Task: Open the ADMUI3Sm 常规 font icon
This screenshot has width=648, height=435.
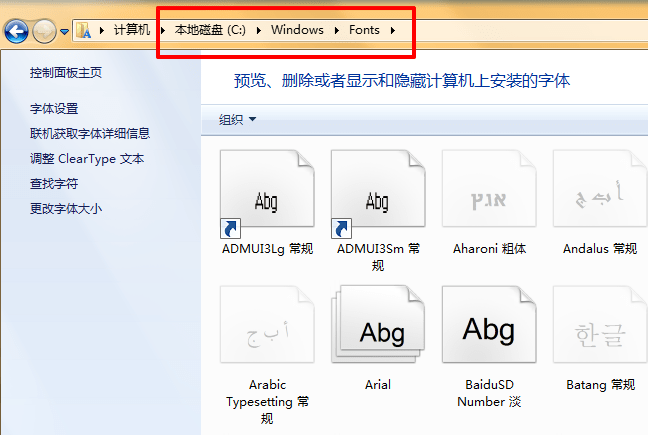Action: (377, 196)
